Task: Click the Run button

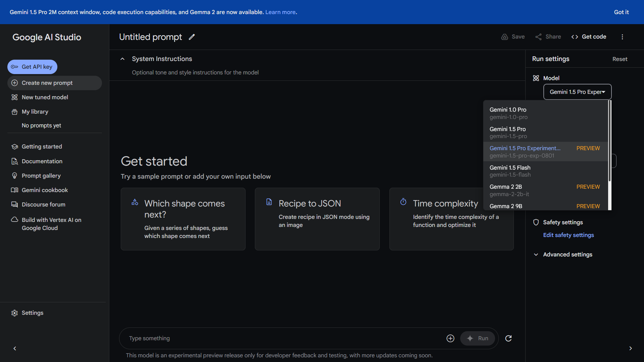Action: (x=477, y=339)
